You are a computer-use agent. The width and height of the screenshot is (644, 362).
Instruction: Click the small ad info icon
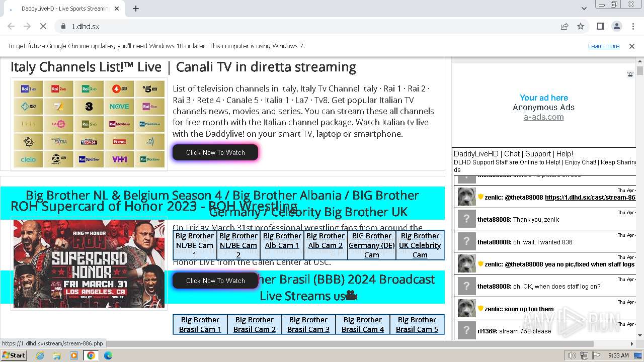click(630, 74)
